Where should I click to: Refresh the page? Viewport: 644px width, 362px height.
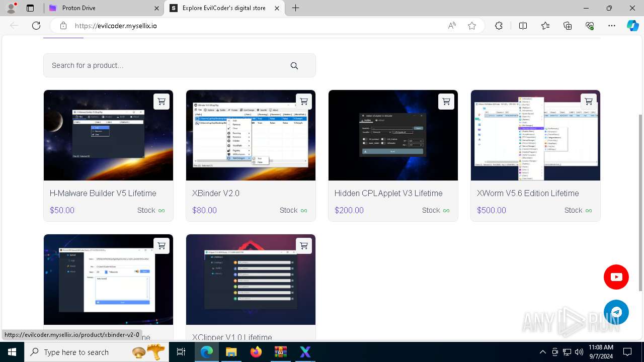pyautogui.click(x=36, y=26)
